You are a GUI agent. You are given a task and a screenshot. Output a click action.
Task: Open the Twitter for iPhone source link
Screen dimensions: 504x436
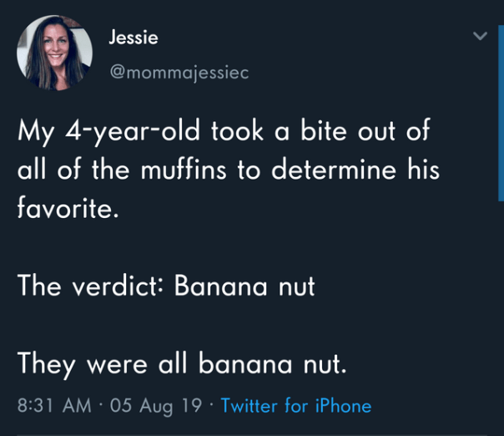[296, 406]
